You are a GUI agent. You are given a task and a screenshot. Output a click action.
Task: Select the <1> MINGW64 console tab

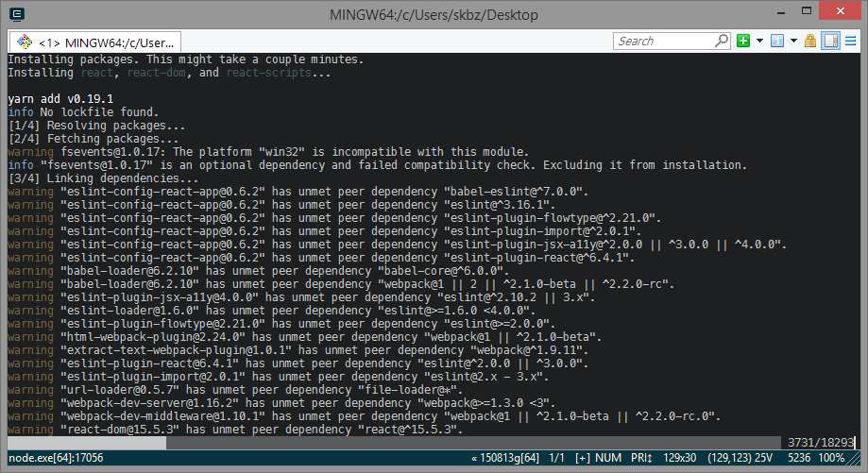[x=95, y=42]
